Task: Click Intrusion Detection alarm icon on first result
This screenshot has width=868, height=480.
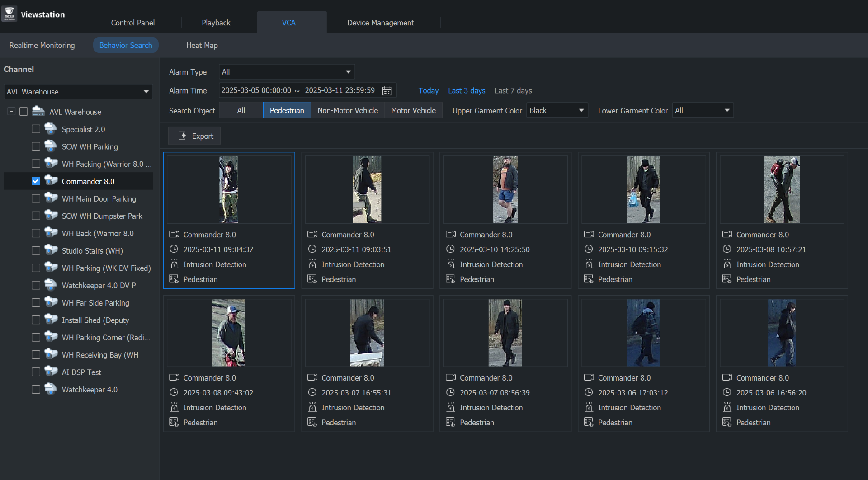Action: tap(174, 264)
